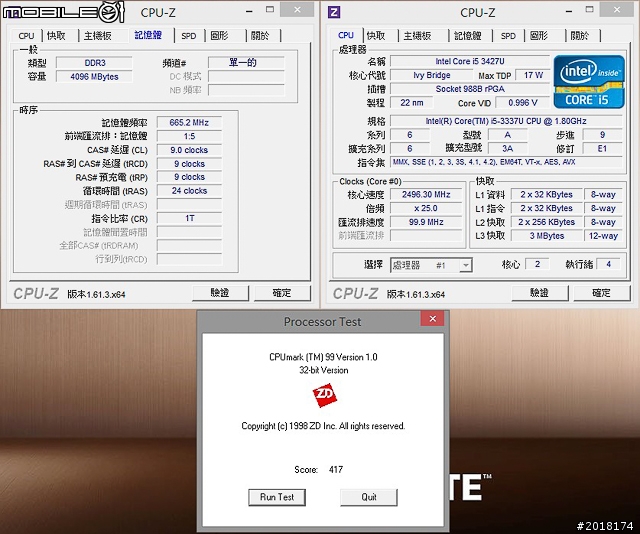Maximize the right CPU-Z window
This screenshot has width=640, height=534.
coord(589,9)
